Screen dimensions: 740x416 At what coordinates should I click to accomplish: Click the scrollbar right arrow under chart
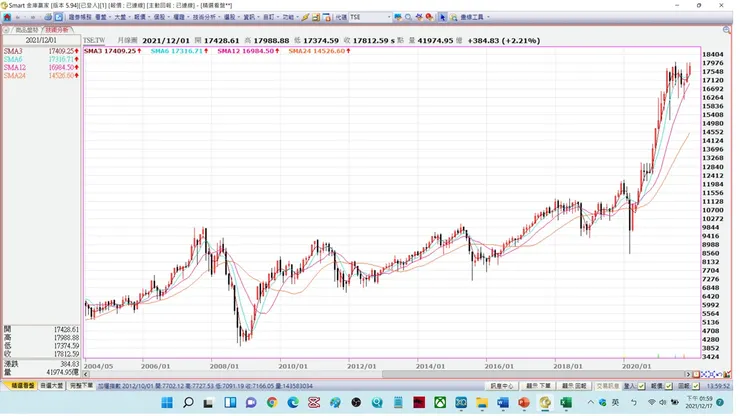tap(688, 374)
